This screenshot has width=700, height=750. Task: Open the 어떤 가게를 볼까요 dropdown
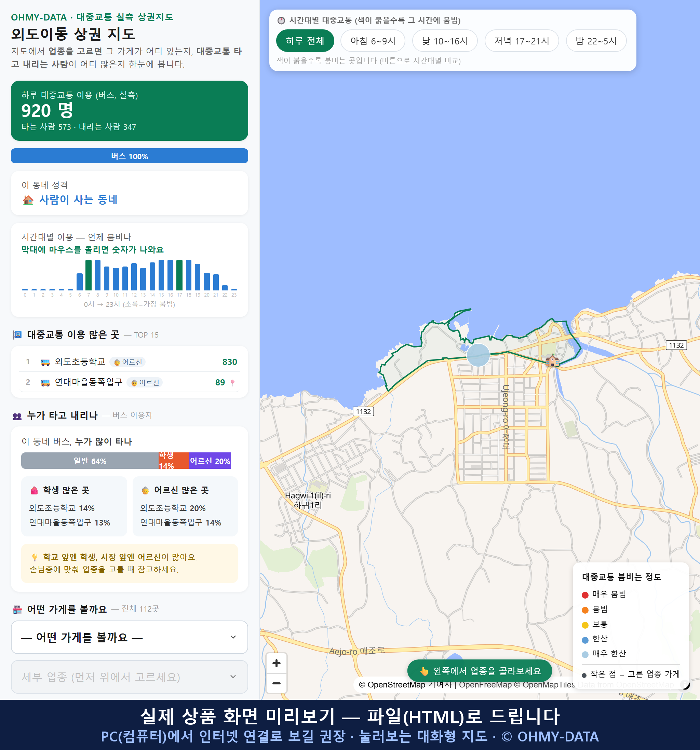(x=130, y=637)
